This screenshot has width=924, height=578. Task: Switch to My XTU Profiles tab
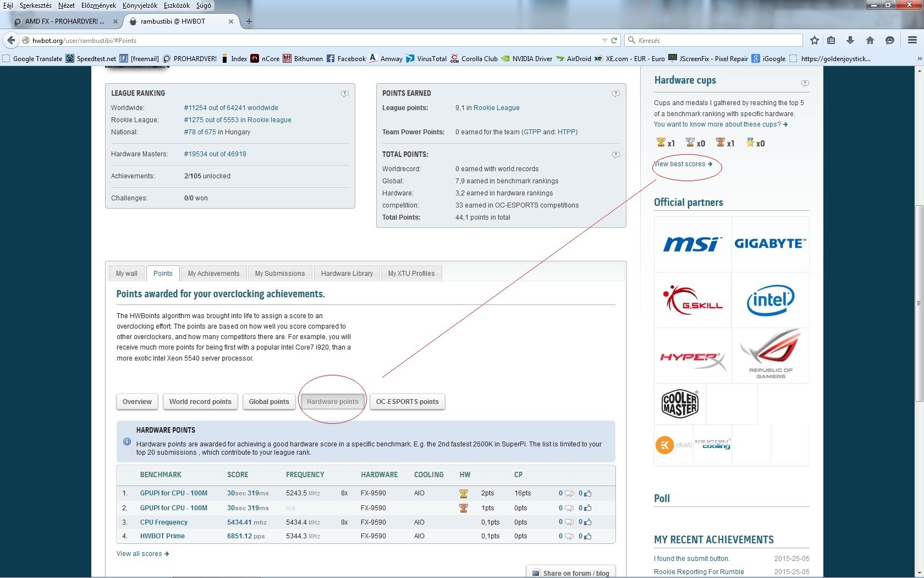click(x=411, y=274)
